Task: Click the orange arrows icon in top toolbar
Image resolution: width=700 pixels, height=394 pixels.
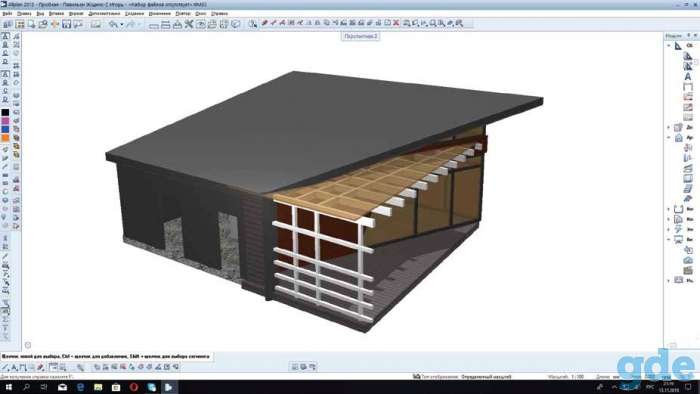Action: tap(55, 24)
